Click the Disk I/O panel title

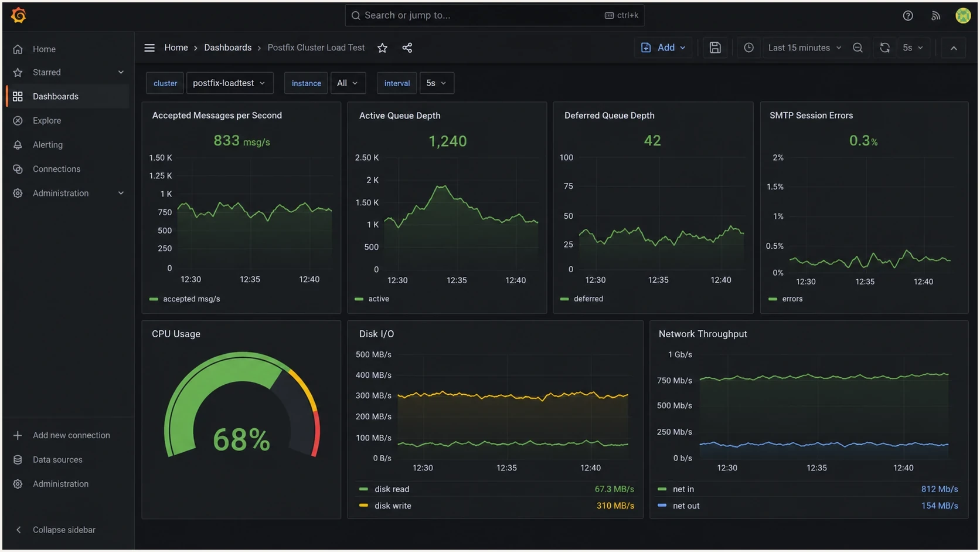(376, 334)
